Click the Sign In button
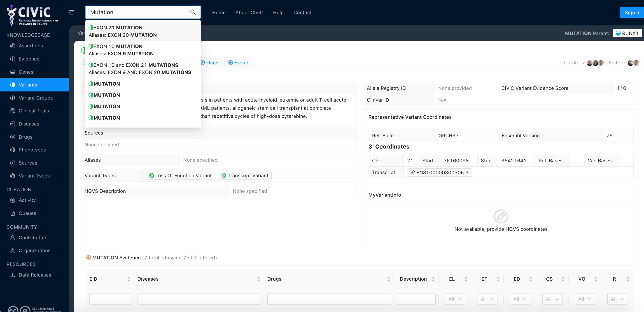 coord(632,12)
